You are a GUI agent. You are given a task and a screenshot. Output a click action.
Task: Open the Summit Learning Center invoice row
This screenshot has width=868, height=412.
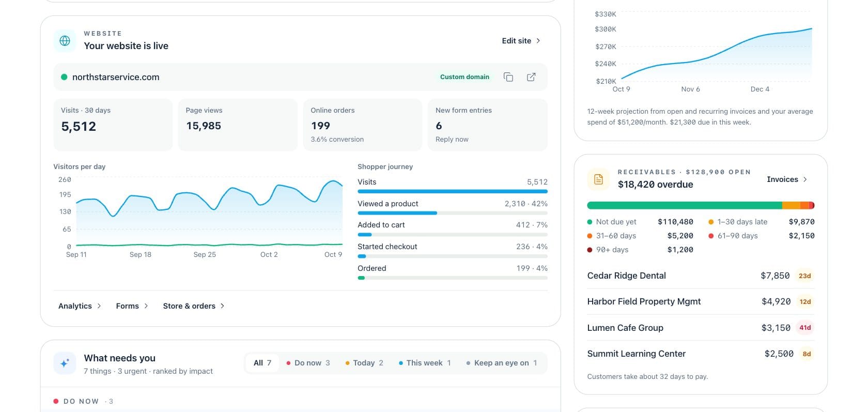(701, 354)
